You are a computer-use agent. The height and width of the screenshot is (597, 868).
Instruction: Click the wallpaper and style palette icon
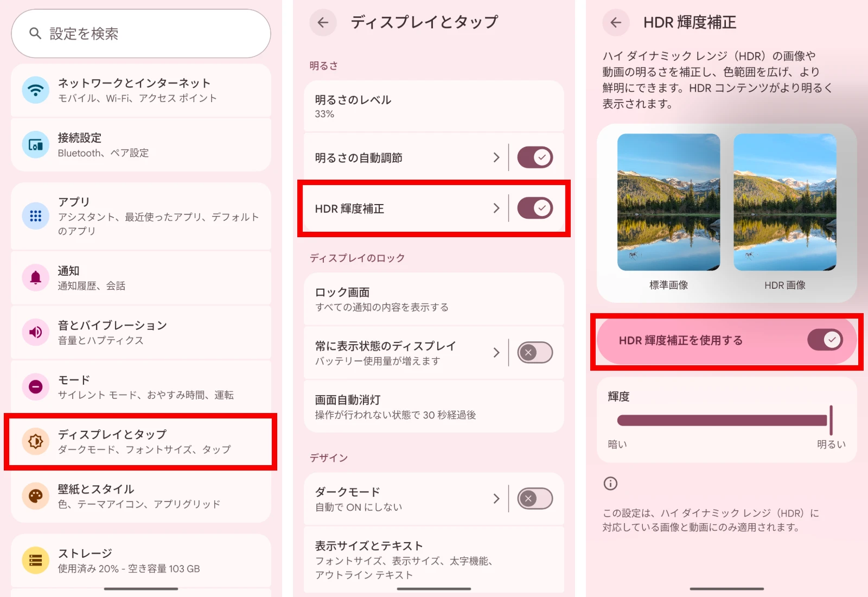pos(35,496)
